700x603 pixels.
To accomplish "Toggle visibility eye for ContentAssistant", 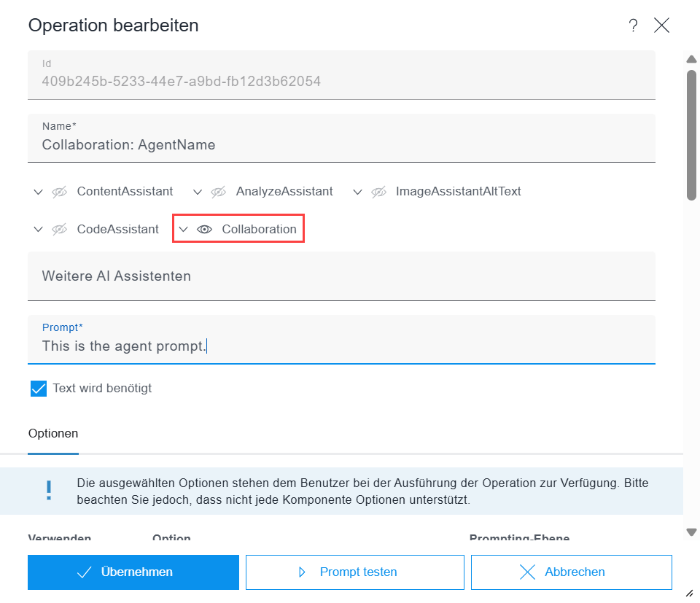I will (59, 192).
